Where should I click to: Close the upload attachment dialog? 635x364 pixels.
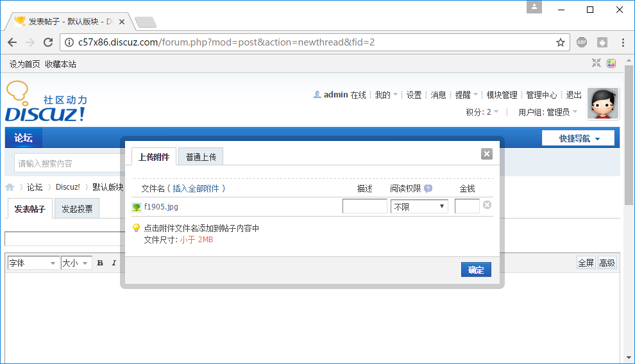pos(487,154)
